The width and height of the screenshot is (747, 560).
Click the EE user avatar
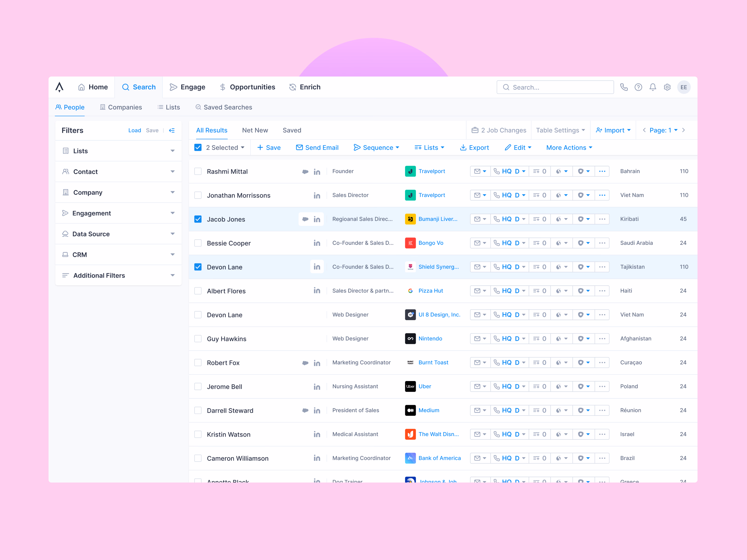[x=684, y=87]
